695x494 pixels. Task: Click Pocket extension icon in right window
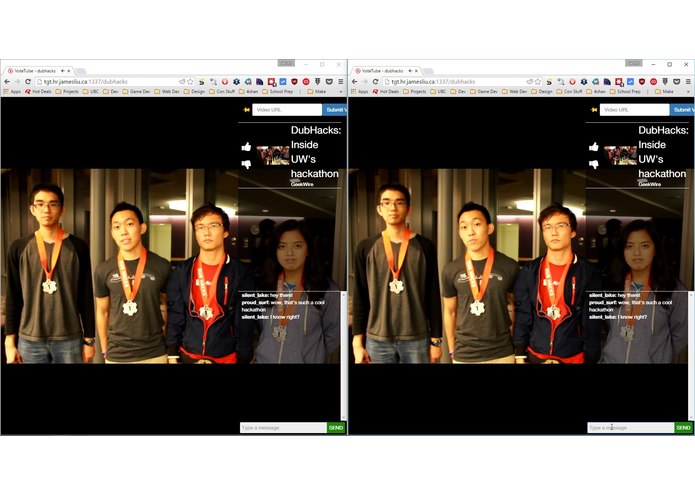676,82
